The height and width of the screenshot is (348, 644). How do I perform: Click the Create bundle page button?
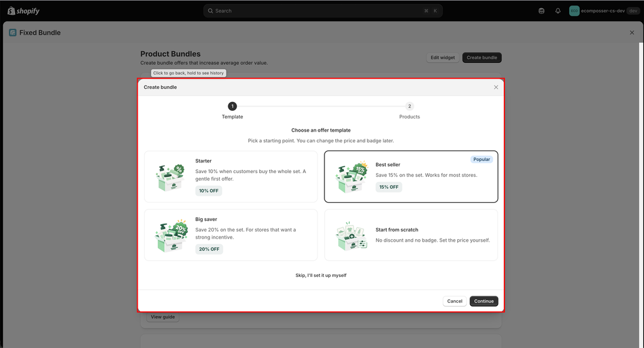pos(482,57)
